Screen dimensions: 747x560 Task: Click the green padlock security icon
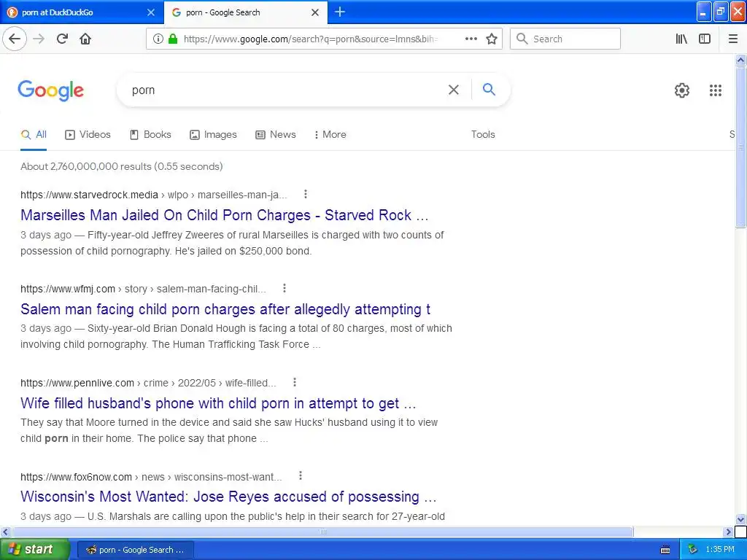[173, 39]
